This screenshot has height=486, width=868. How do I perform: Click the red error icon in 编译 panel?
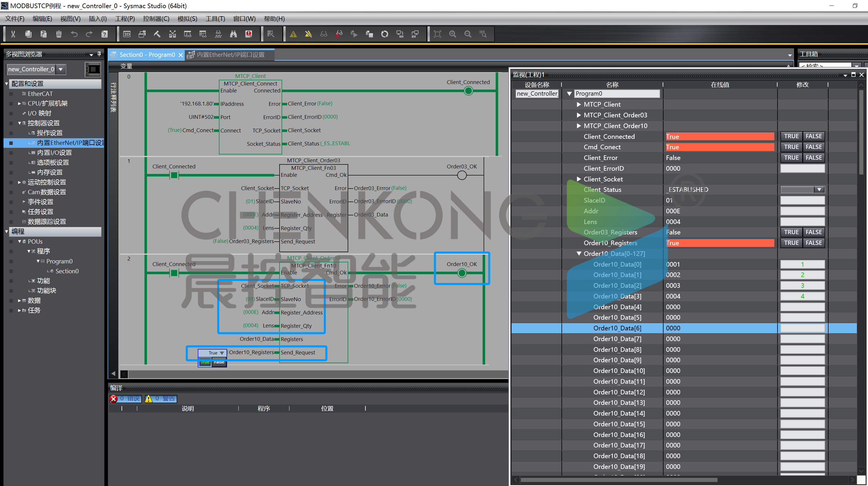pos(114,399)
